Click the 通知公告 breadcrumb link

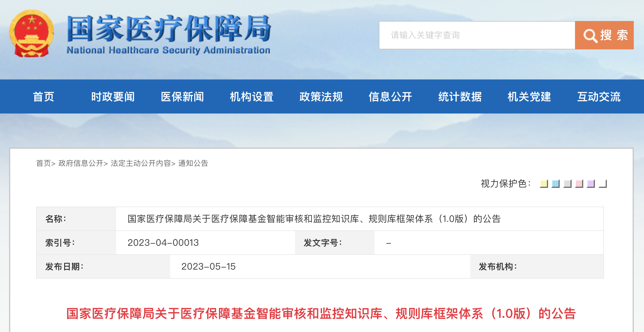click(193, 163)
